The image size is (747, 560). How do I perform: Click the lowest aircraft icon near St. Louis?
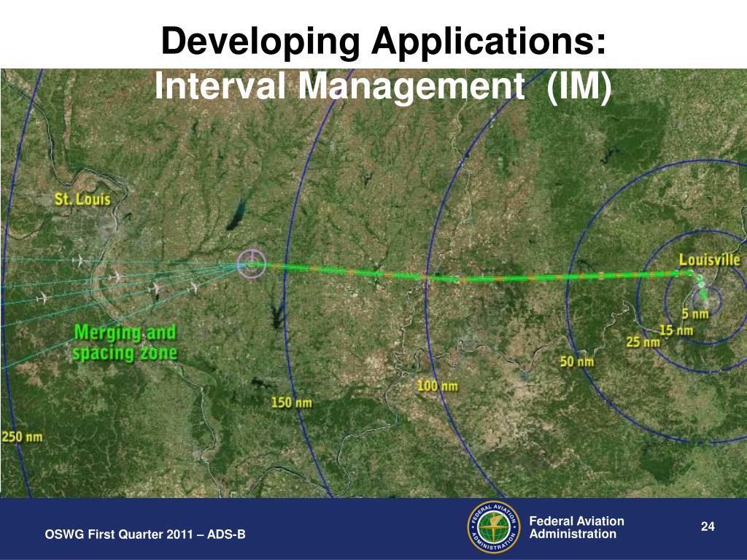(45, 296)
